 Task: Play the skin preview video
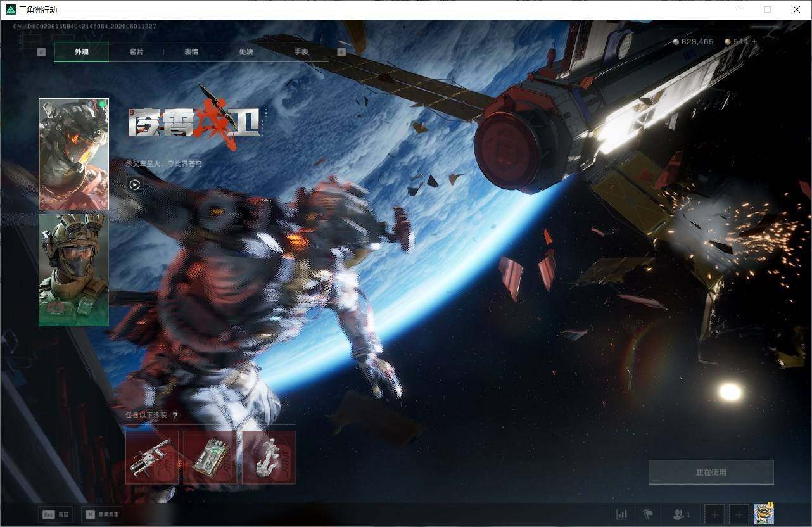(134, 184)
